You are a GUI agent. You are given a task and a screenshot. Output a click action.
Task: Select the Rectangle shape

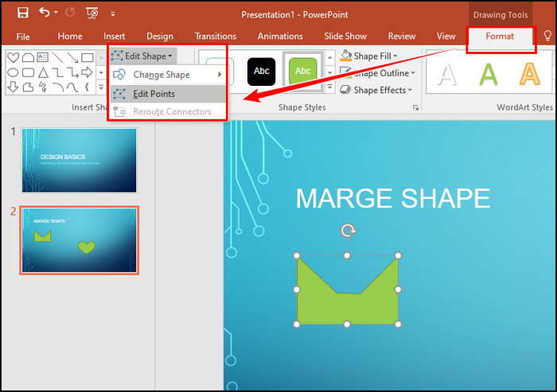(x=88, y=57)
